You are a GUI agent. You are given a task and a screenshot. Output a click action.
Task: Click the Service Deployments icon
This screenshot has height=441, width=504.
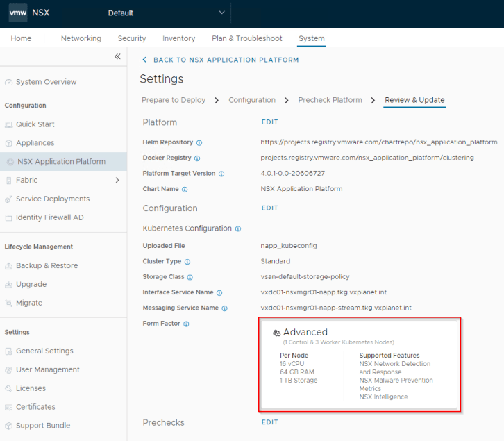pos(9,199)
